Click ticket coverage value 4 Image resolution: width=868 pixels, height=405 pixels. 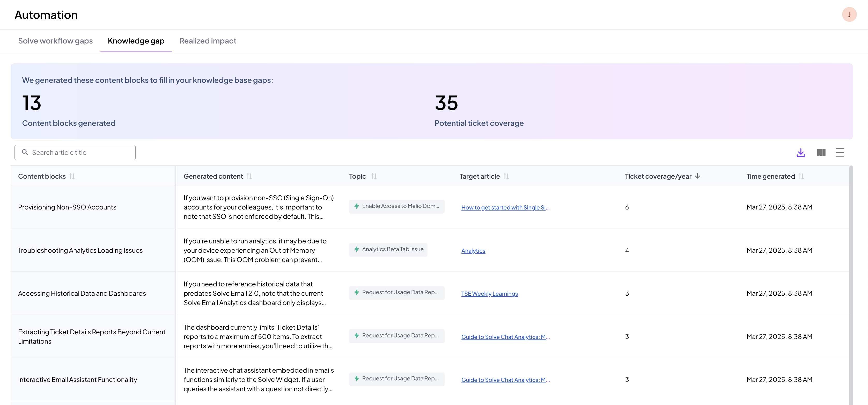point(627,250)
